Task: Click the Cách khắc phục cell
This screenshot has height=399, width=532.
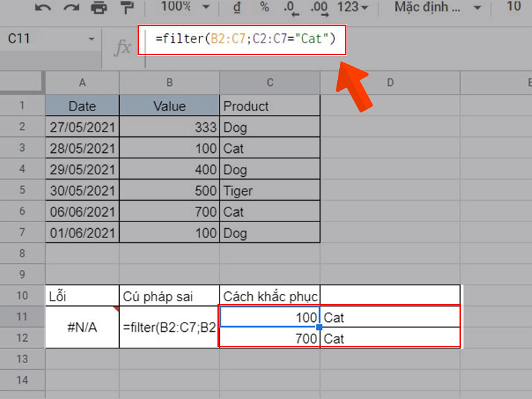Action: [x=270, y=296]
